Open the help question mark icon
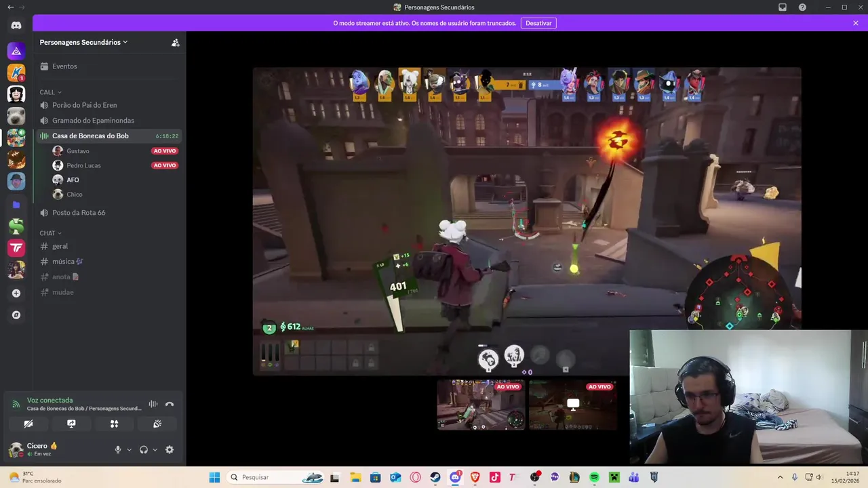Screen dimensions: 868x488 802,7
